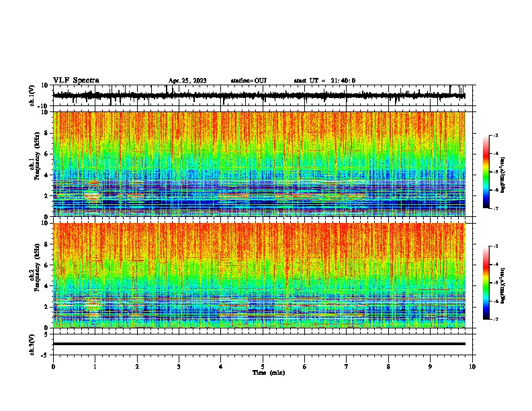Click time axis tick label "8"
532x411 pixels.
pyautogui.click(x=388, y=366)
